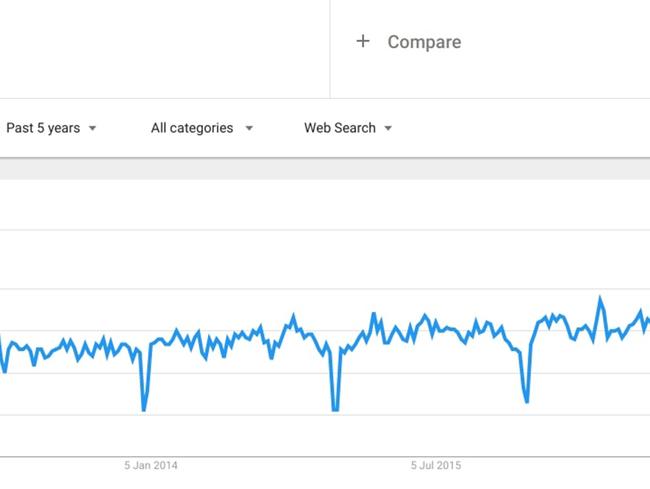This screenshot has height=489, width=650.
Task: Click the middle deep dip on the trend line
Action: pyautogui.click(x=334, y=409)
